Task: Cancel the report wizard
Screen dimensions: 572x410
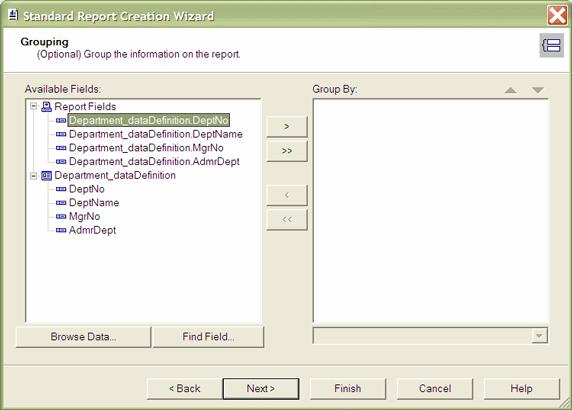Action: [x=435, y=388]
